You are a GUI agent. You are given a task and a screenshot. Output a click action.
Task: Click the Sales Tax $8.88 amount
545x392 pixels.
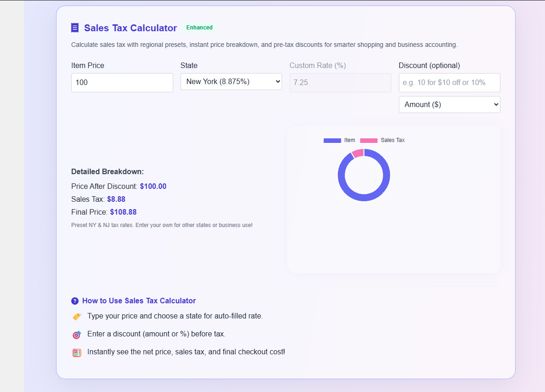[x=116, y=199]
